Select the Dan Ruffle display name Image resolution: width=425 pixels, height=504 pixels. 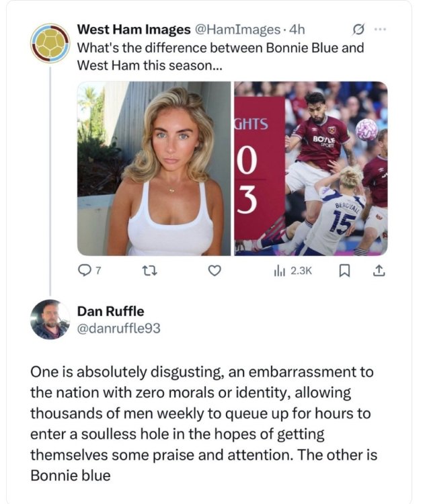(x=110, y=311)
